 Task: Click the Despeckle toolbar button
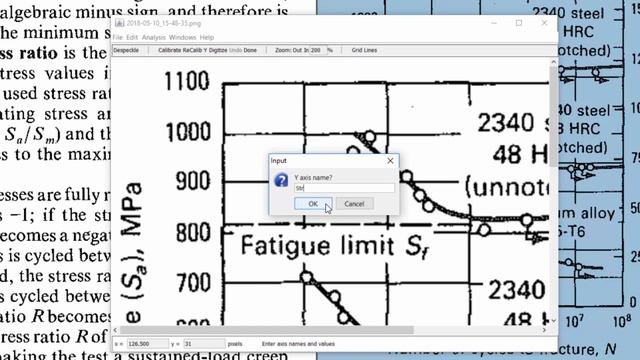(126, 50)
